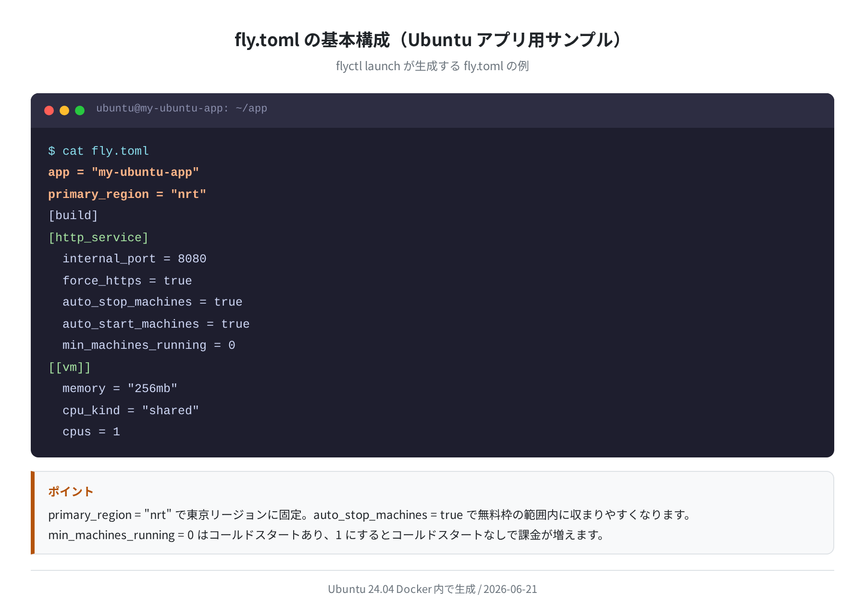Click the min_machines_running = 0 line
865x616 pixels.
(149, 345)
